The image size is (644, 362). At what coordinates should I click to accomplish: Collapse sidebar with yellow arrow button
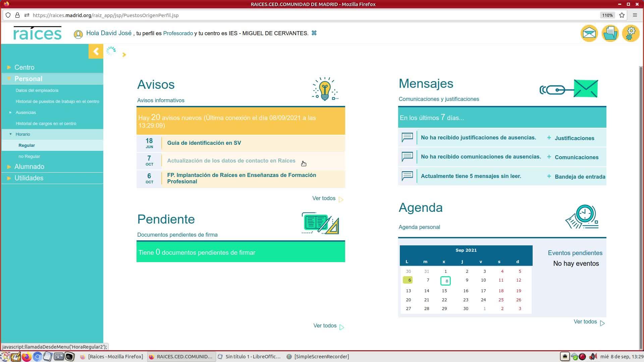[x=96, y=52]
